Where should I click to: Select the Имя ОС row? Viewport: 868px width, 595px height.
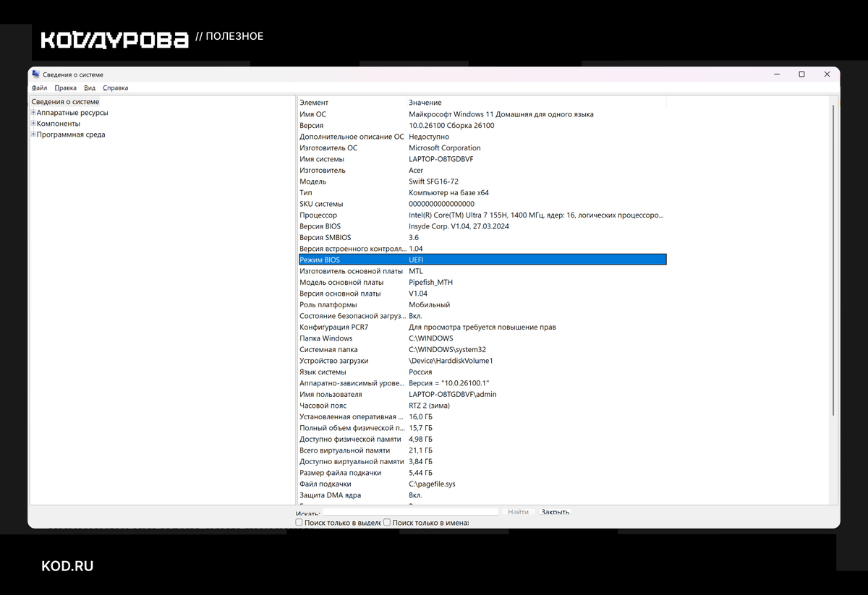(482, 114)
